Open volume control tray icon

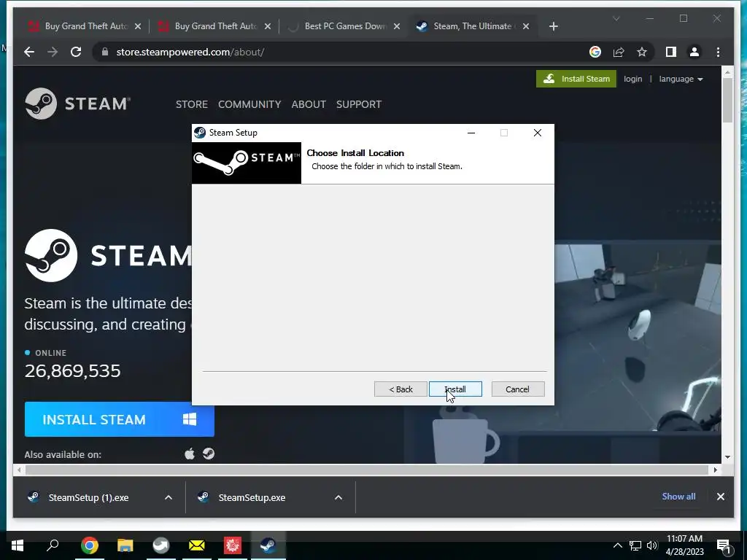coord(651,545)
